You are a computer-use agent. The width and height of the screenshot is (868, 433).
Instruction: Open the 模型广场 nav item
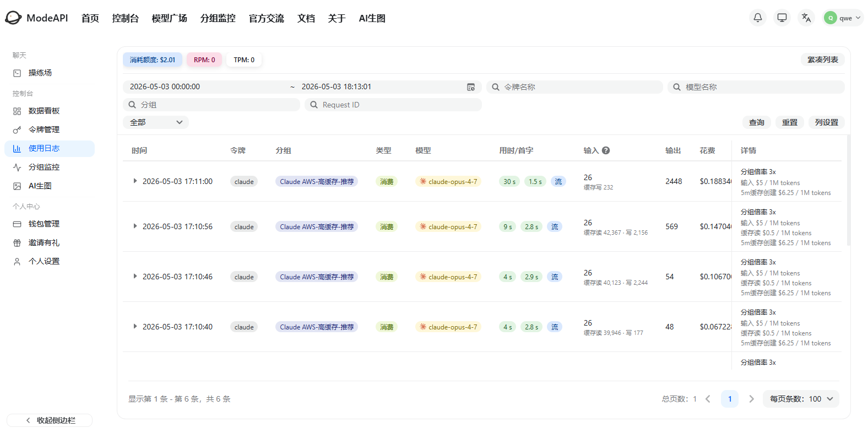pos(170,18)
